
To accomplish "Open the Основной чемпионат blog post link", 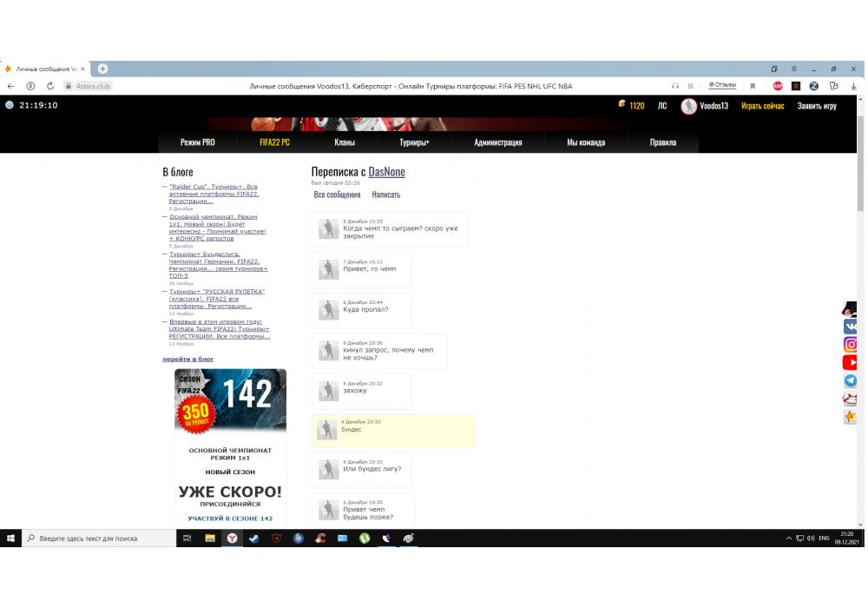I will click(218, 228).
